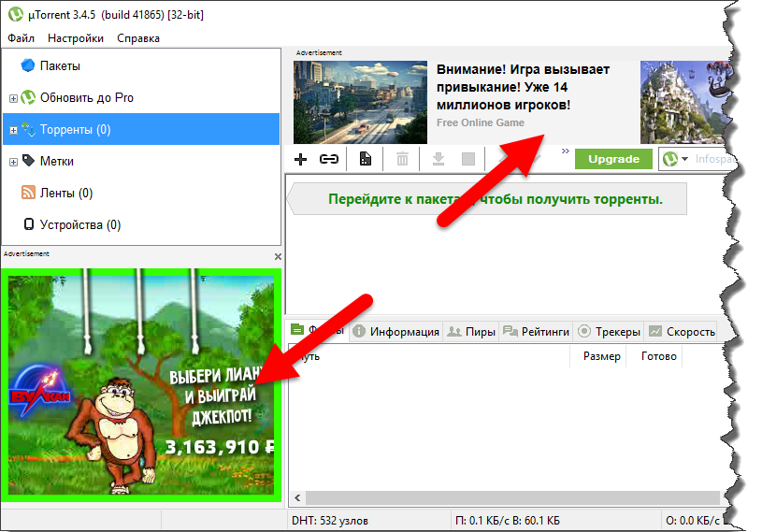The height and width of the screenshot is (532, 762).
Task: Click the uTorrent logo in the title bar
Action: click(x=16, y=14)
